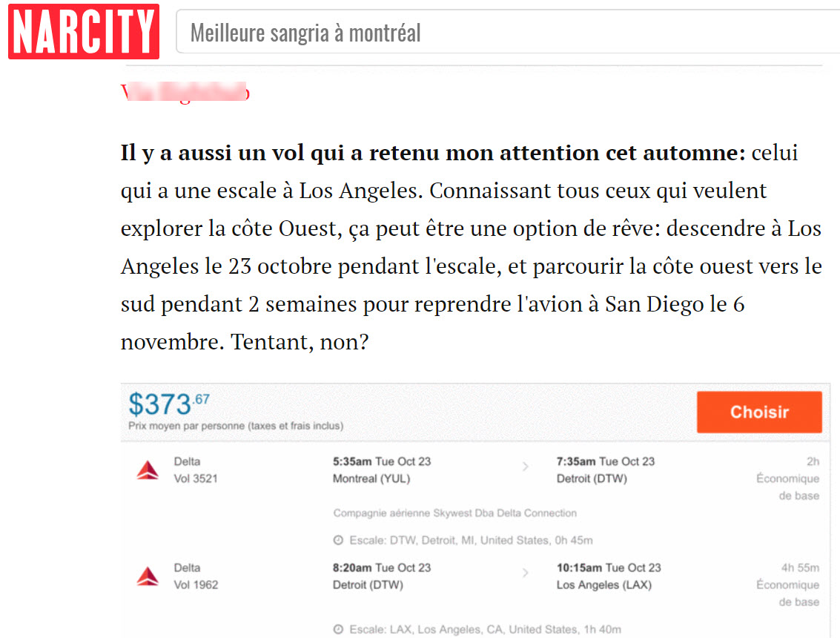Select the Vol 1962 flight number
Viewport: 840px width, 638px height.
click(x=196, y=585)
